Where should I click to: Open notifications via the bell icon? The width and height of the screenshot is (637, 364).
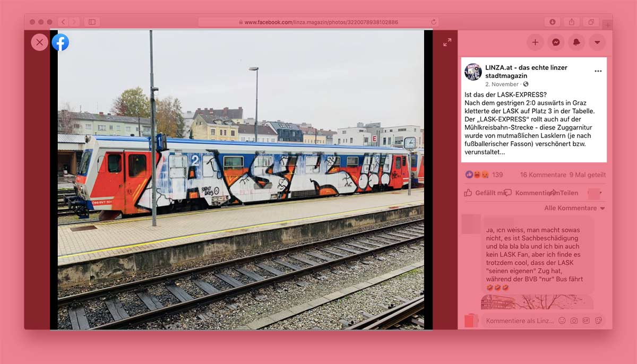(x=576, y=42)
